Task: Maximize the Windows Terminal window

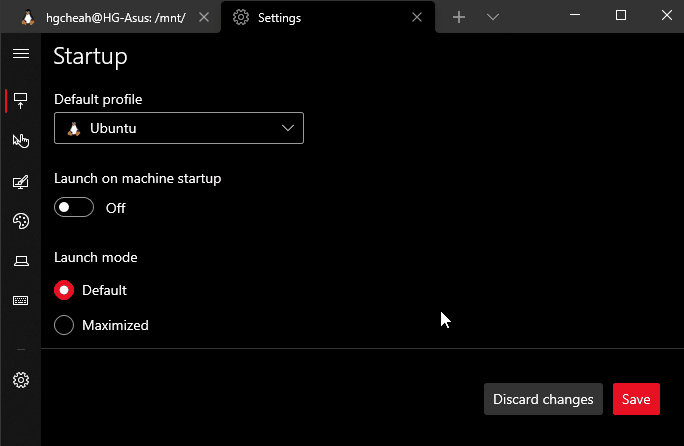Action: click(621, 15)
